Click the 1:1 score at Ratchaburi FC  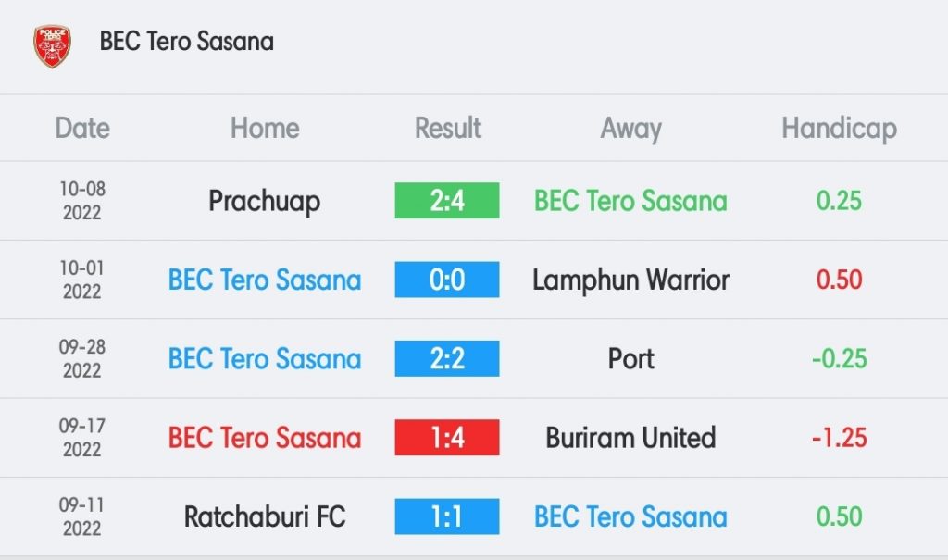coord(447,516)
